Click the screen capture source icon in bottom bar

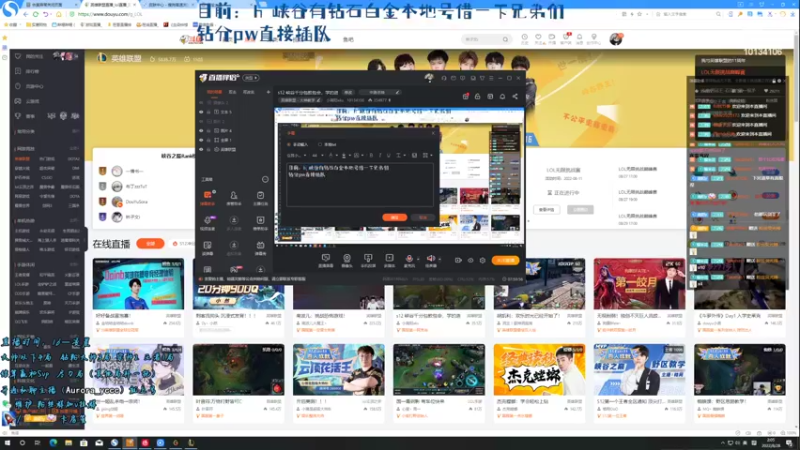326,260
